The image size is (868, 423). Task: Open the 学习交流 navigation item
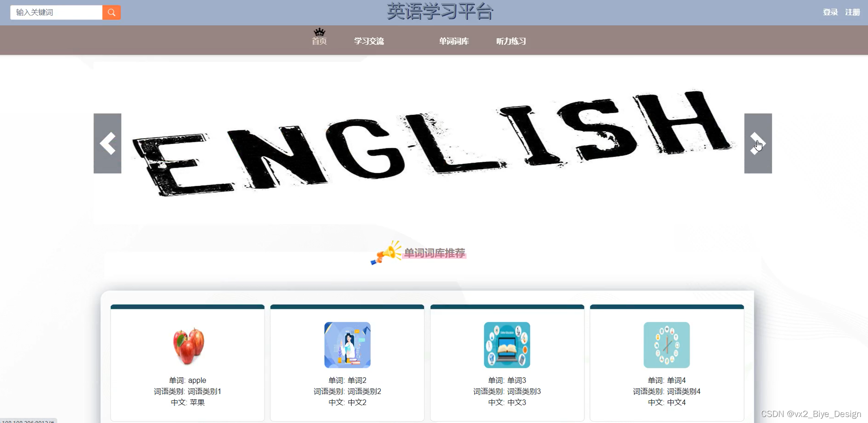tap(368, 41)
